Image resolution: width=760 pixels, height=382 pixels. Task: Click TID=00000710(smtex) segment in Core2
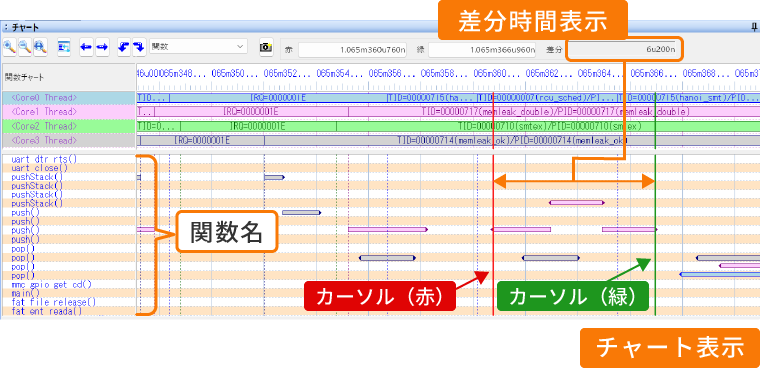coord(548,127)
